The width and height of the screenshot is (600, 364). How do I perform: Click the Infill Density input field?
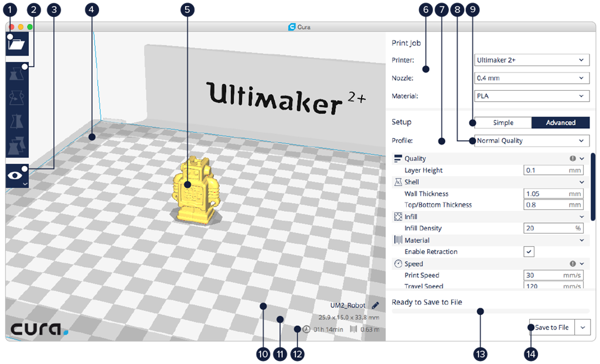tap(553, 228)
